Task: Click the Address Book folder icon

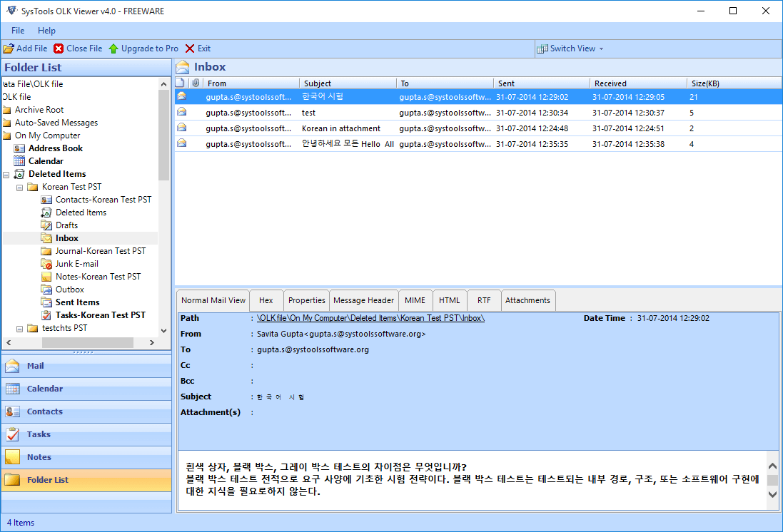Action: [19, 148]
